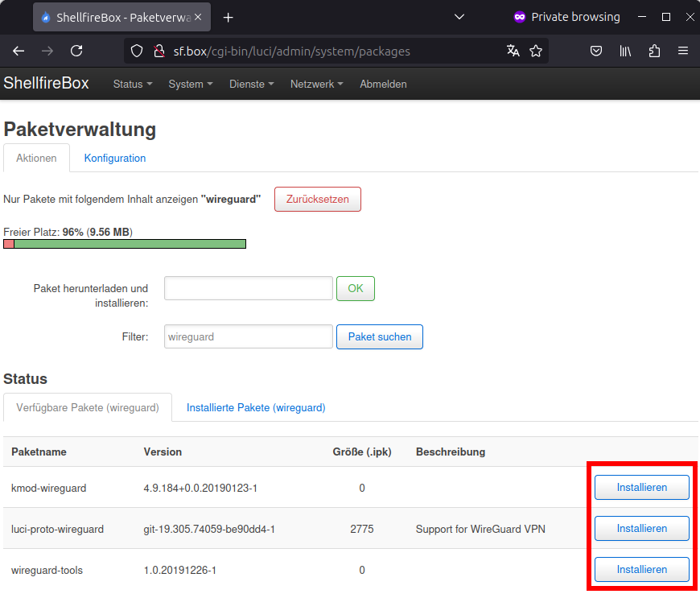Screen dimensions: 700x594
Task: Click the luci-proto-wireguard package name
Action: (58, 530)
